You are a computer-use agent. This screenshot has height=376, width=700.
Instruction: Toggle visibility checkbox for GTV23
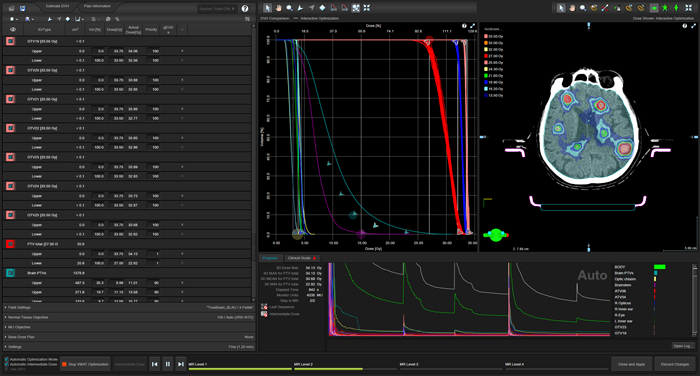[x=10, y=157]
